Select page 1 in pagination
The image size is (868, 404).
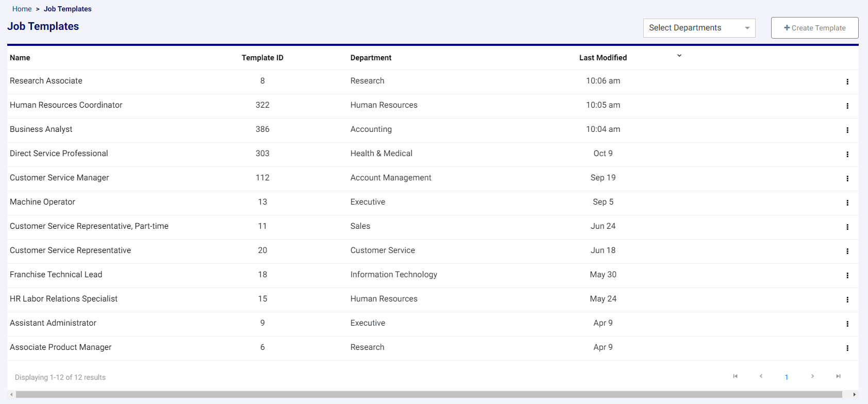pos(787,377)
